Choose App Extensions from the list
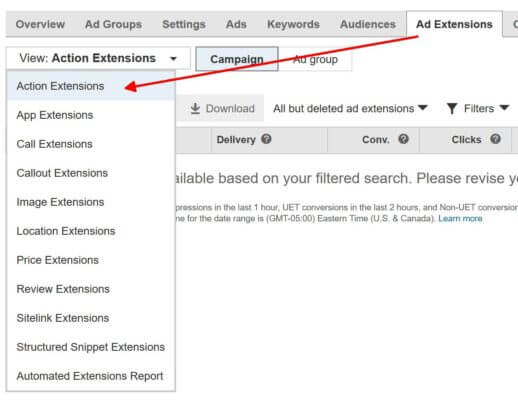 (91, 115)
